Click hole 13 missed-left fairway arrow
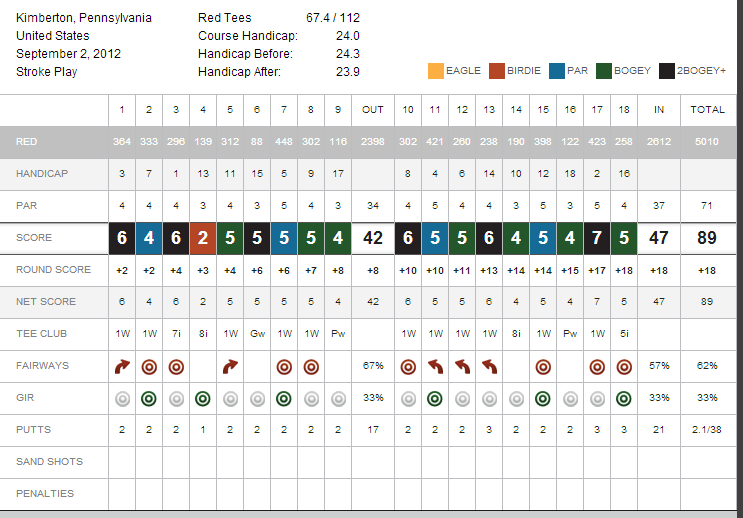 pyautogui.click(x=489, y=366)
